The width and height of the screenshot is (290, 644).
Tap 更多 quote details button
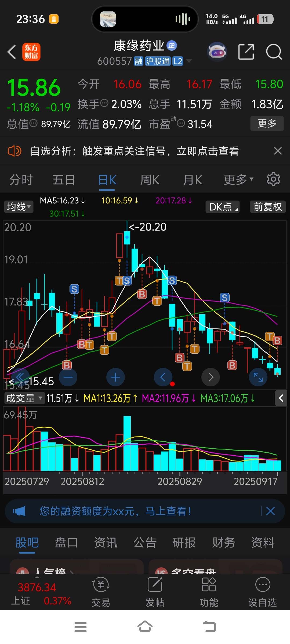(x=267, y=123)
